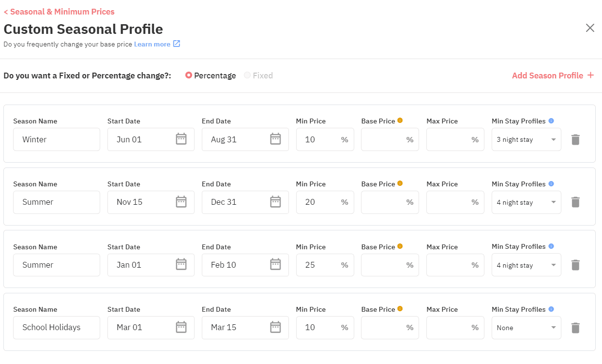Delete the Winter season with the trash icon
The image size is (602, 364).
pos(575,139)
